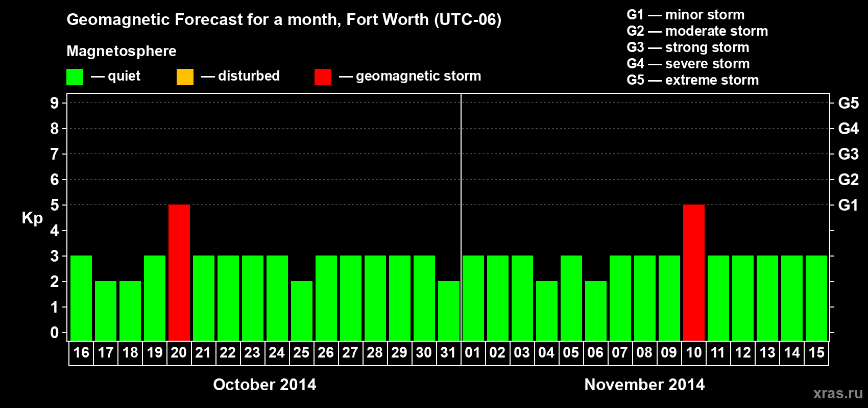Click the Kp axis label

coord(32,218)
